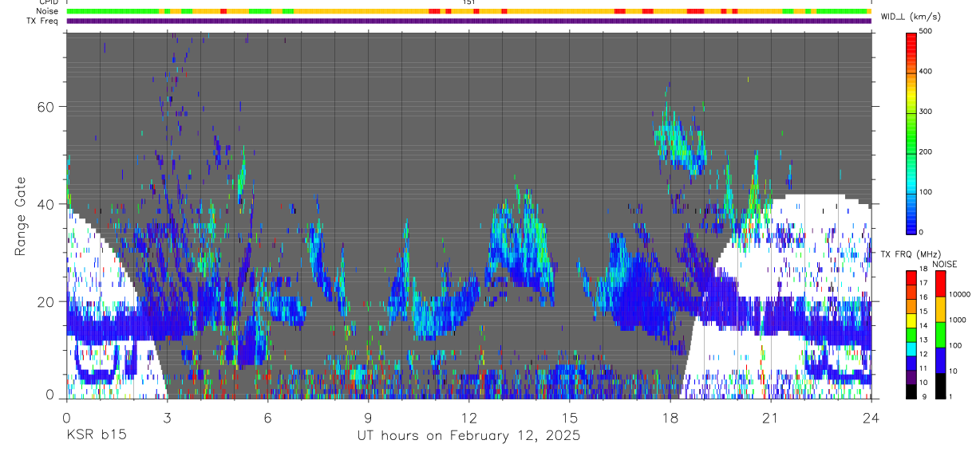Click the '3' hour tick on the UT axis
This screenshot has height=452, width=980.
click(x=167, y=418)
